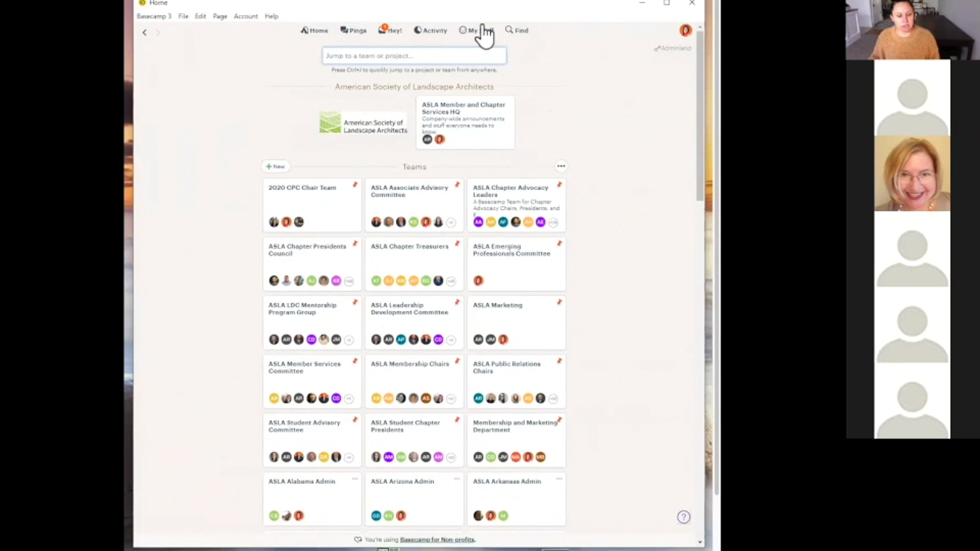This screenshot has width=980, height=551.
Task: Open the Teams section three-dot menu
Action: click(x=561, y=166)
